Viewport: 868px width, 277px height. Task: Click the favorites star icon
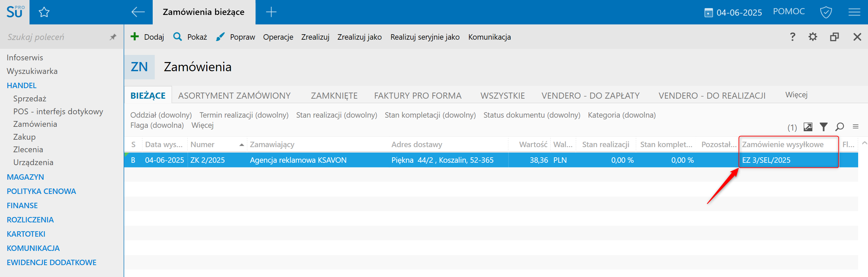coord(44,13)
